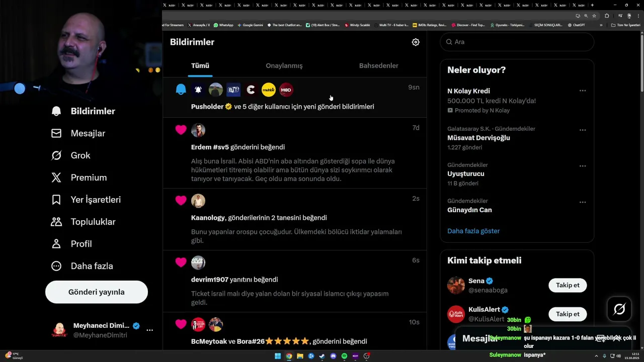Screen dimensions: 644x362
Task: Open the Uyuşturucu trending topic
Action: click(x=466, y=174)
